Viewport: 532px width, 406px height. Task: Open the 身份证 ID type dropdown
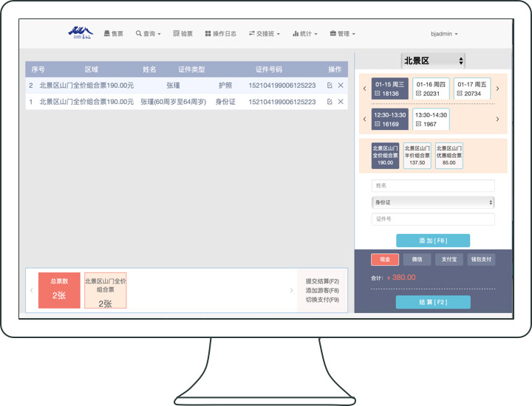[433, 202]
